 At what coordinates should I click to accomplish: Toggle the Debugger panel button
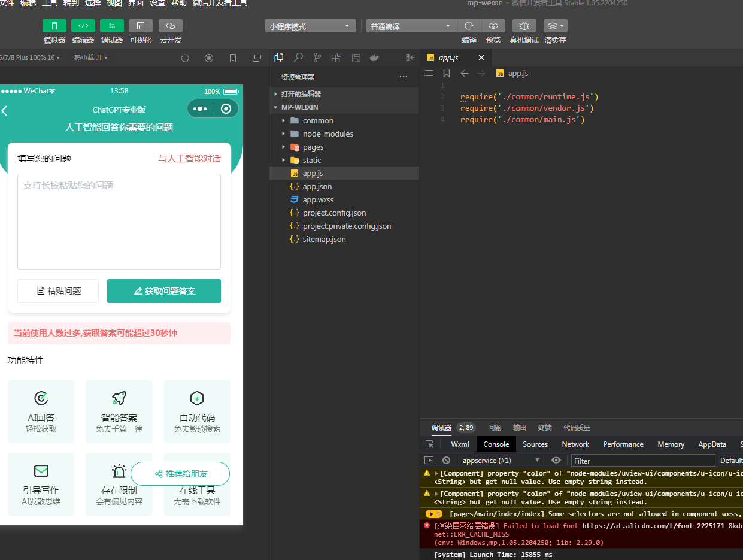[x=112, y=26]
